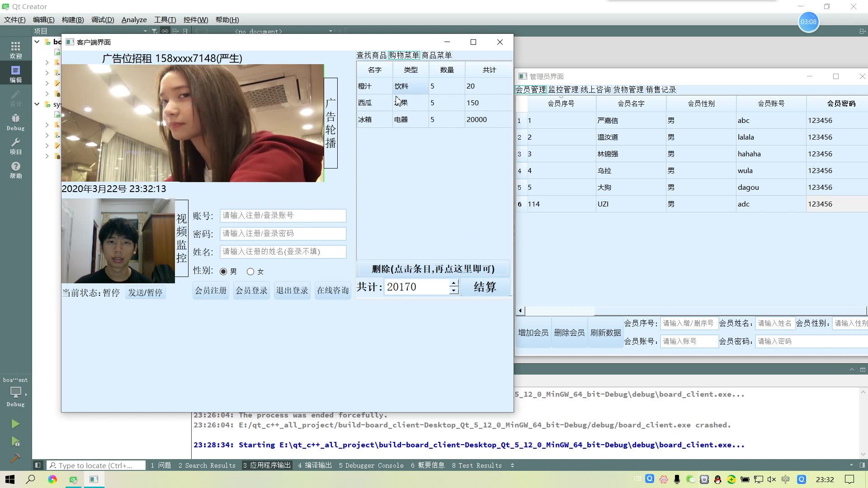Switch to Edit (编辑) mode in sidebar

[x=15, y=74]
